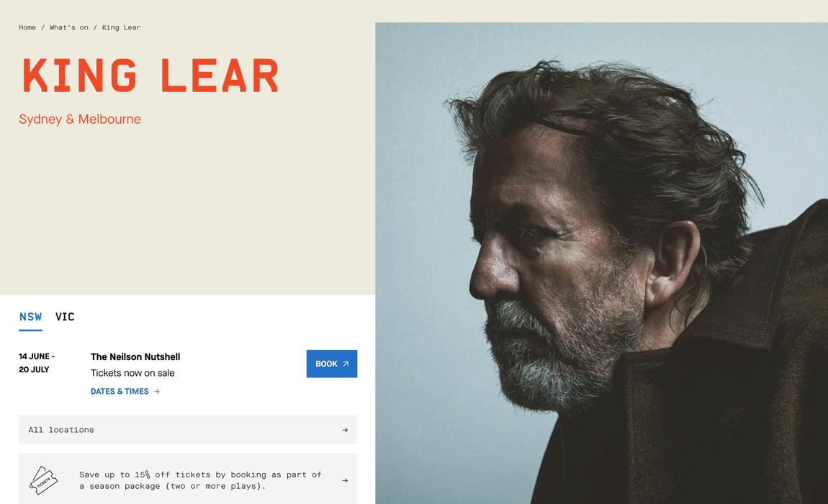Viewport: 828px width, 504px height.
Task: Click the Tickets now on sale text
Action: tap(132, 373)
